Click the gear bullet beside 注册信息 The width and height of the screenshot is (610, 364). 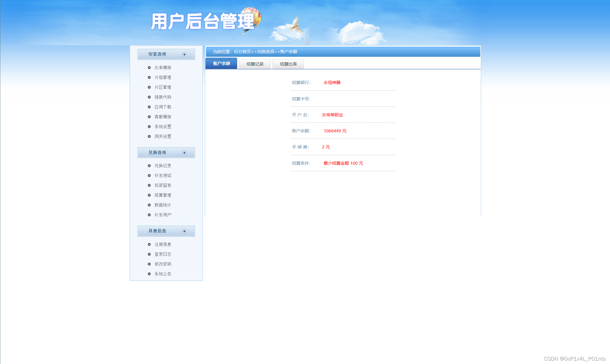(x=149, y=244)
